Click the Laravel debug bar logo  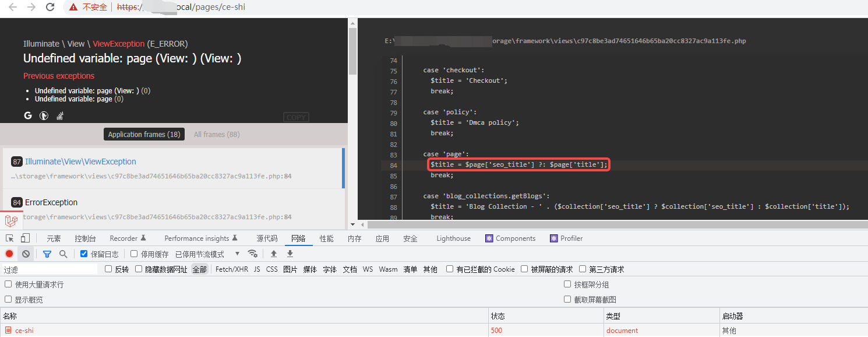click(10, 222)
